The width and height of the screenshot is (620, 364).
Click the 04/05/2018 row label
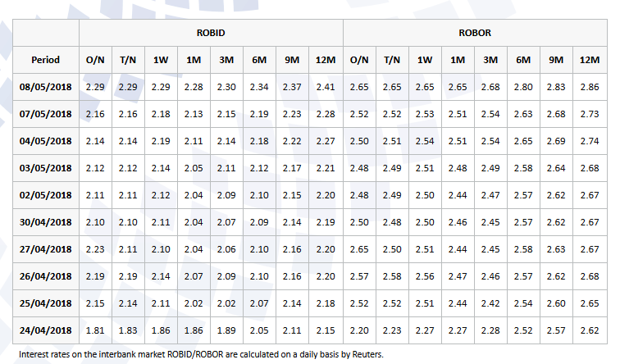click(45, 141)
